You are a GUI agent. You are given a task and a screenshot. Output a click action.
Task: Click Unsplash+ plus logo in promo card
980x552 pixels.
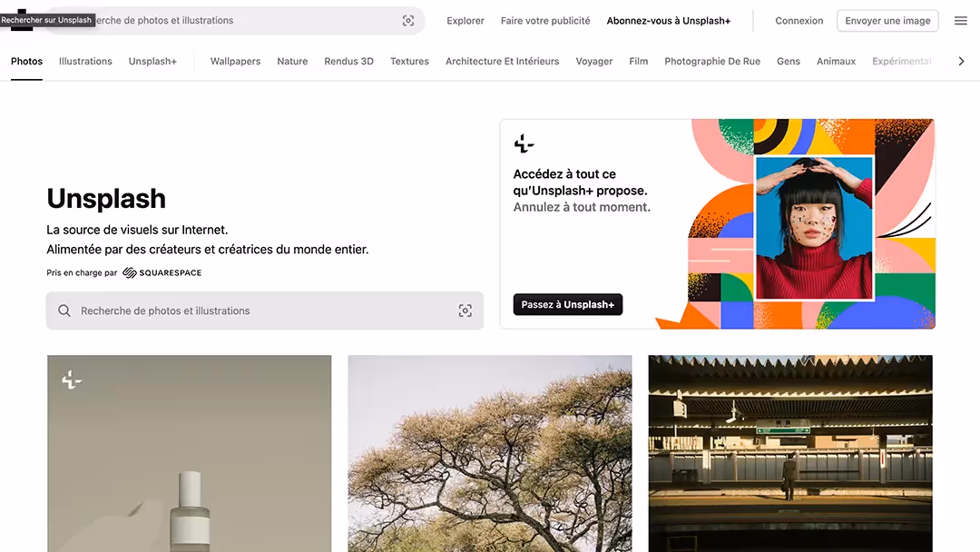pos(524,143)
